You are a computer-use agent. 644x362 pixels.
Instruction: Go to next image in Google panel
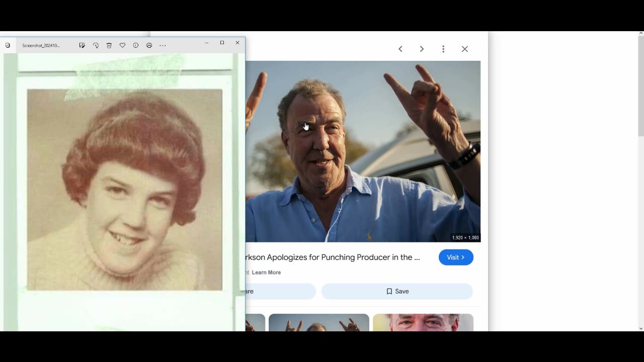click(422, 49)
